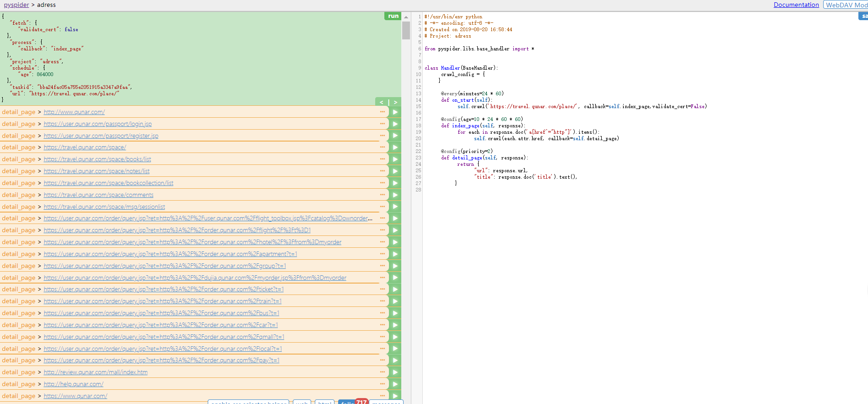The width and height of the screenshot is (868, 404).
Task: Go to next task with right arrow
Action: click(395, 102)
